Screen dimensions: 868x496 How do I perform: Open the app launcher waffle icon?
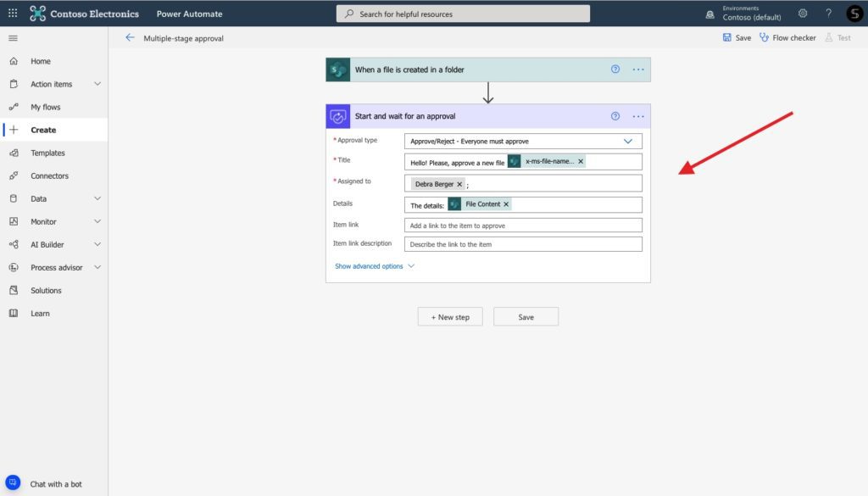13,14
